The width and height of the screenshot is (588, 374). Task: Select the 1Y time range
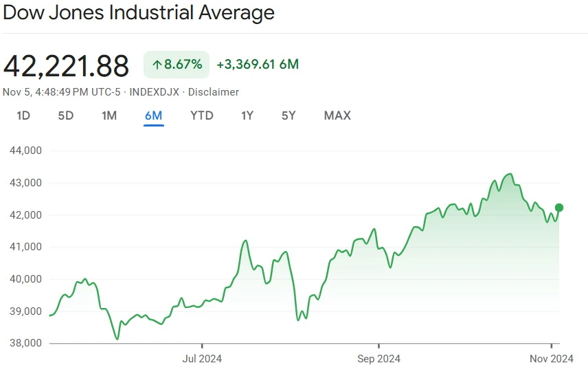point(247,115)
